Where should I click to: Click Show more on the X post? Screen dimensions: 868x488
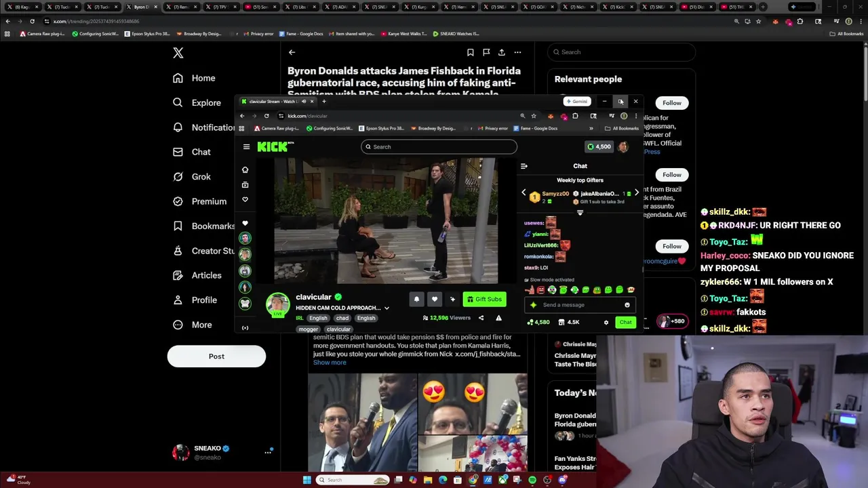tap(330, 363)
